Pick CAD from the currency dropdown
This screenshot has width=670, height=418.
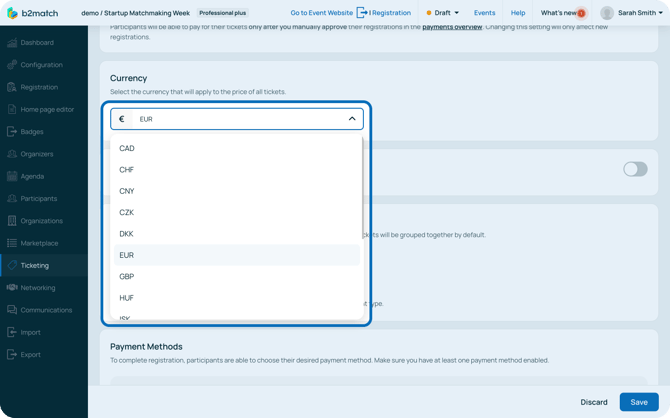point(127,149)
